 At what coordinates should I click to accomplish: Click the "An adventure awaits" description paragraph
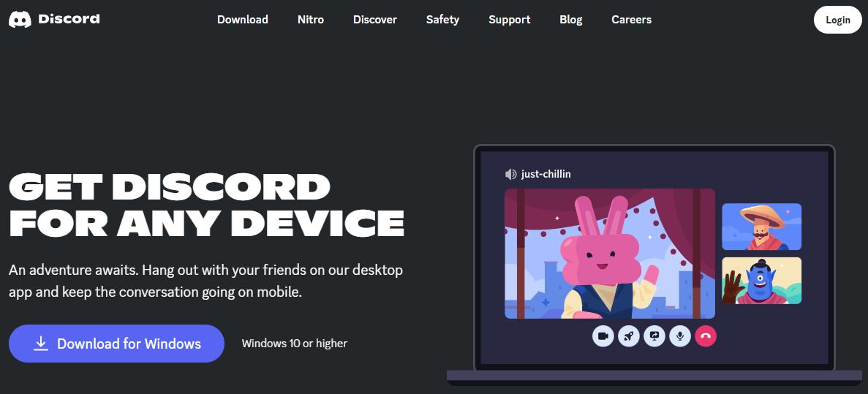(x=206, y=281)
